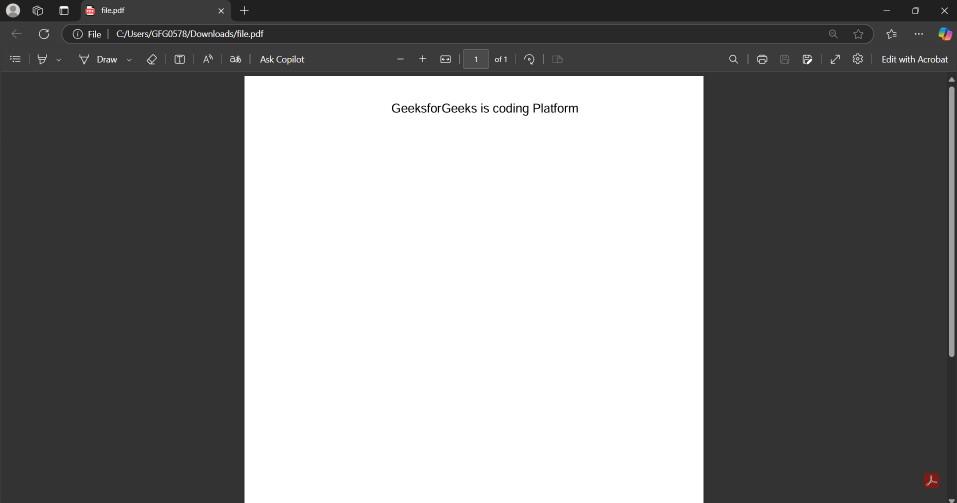Zoom in with plus button in PDF toolbar
This screenshot has height=503, width=957.
click(x=422, y=59)
